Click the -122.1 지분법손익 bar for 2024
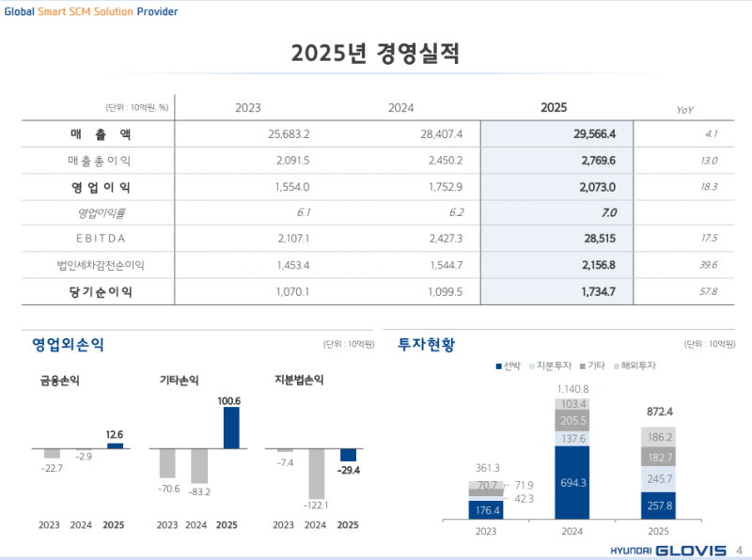Screen dimensions: 752x560 click(315, 474)
